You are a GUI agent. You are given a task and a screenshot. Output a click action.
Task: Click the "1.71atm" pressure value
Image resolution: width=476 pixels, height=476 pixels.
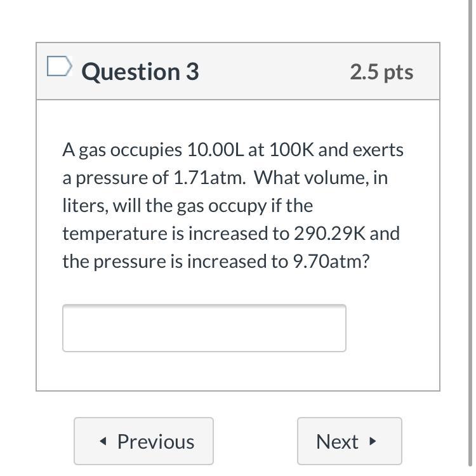tap(209, 178)
